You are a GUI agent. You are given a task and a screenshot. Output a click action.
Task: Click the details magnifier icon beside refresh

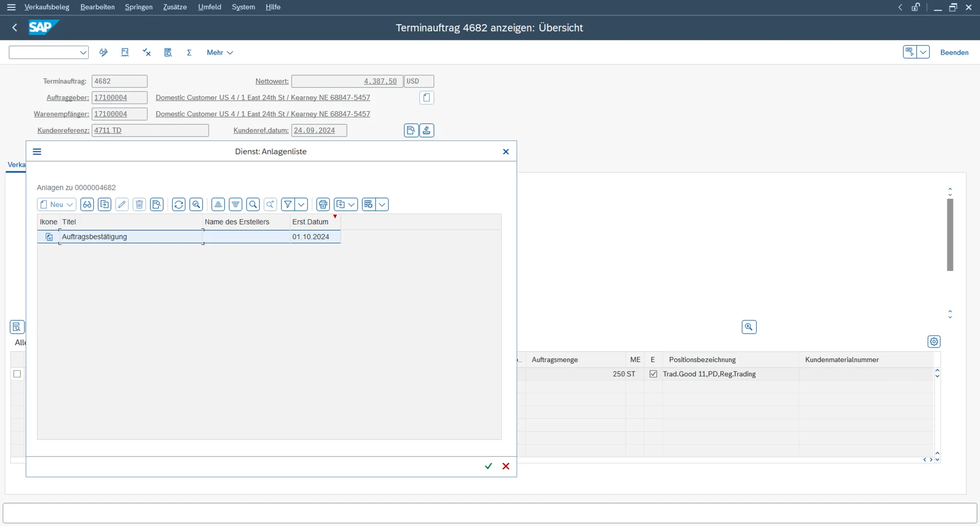pyautogui.click(x=196, y=204)
